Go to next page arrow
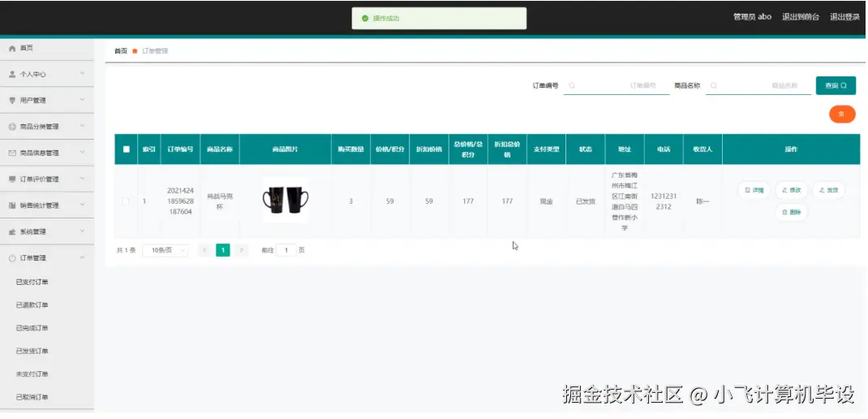Viewport: 868px width, 419px height. (x=241, y=251)
